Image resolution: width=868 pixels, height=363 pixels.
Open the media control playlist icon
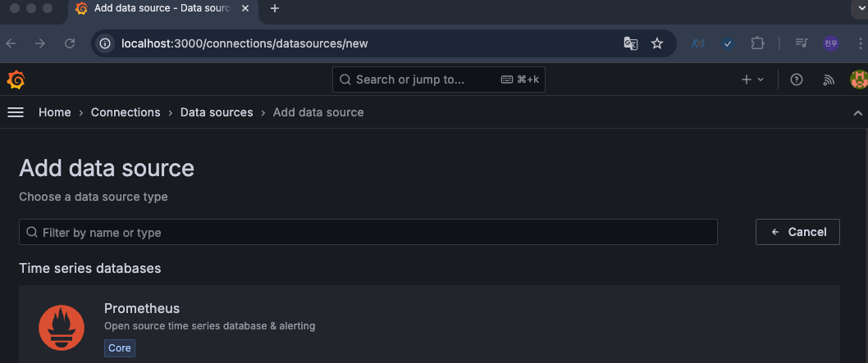pyautogui.click(x=802, y=43)
